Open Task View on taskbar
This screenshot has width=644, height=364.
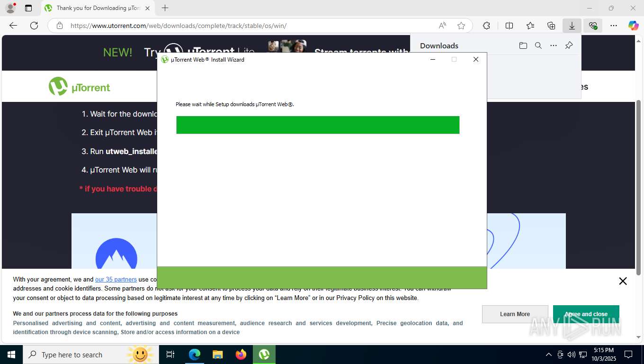click(170, 355)
